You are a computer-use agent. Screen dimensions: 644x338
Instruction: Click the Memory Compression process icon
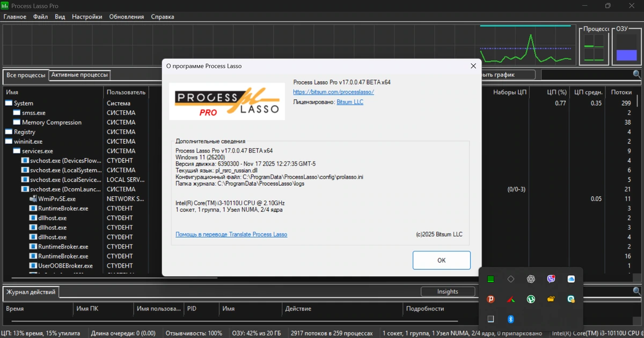(x=17, y=122)
